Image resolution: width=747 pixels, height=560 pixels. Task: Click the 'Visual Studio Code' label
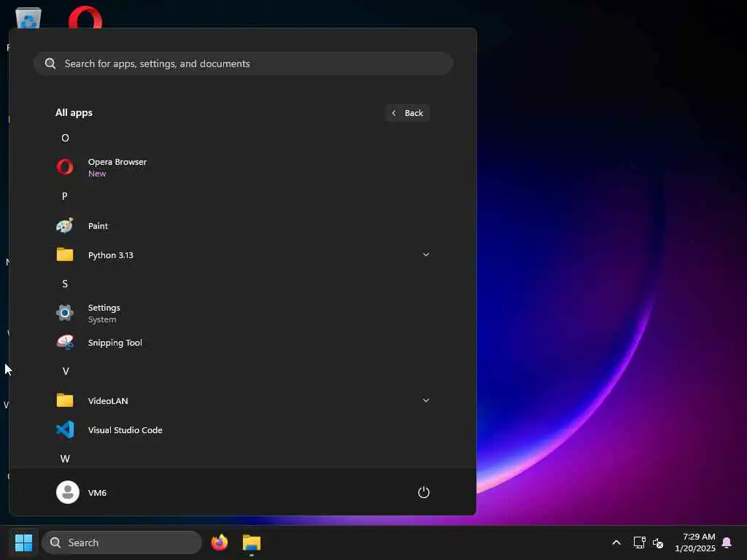(x=125, y=430)
